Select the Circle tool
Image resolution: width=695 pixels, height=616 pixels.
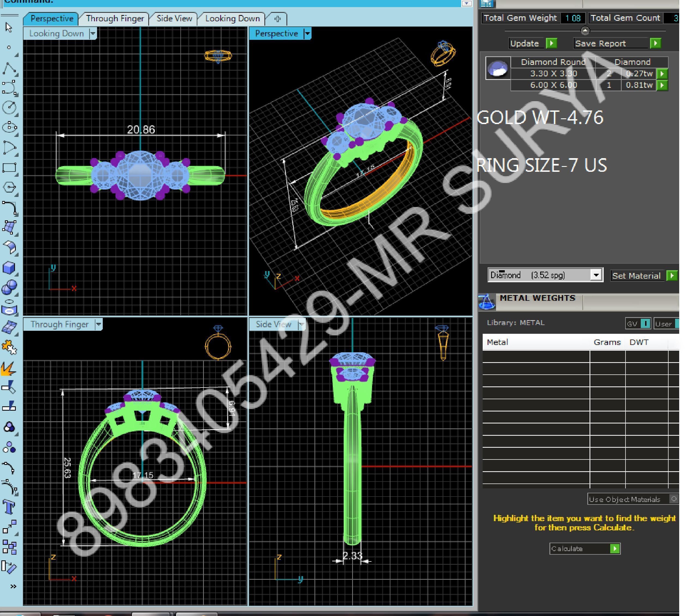coord(9,107)
